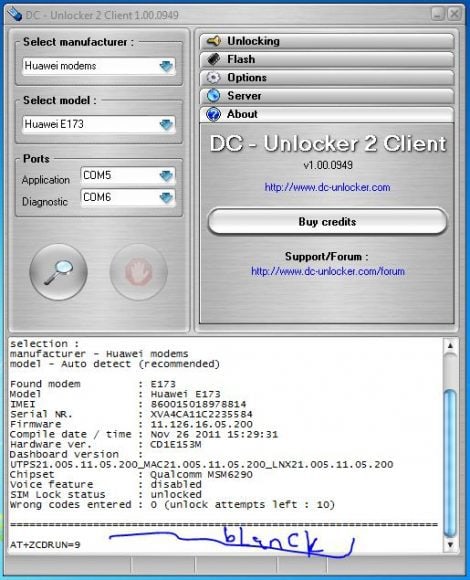Image resolution: width=470 pixels, height=580 pixels.
Task: Collapse the About panel header
Action: (x=327, y=114)
